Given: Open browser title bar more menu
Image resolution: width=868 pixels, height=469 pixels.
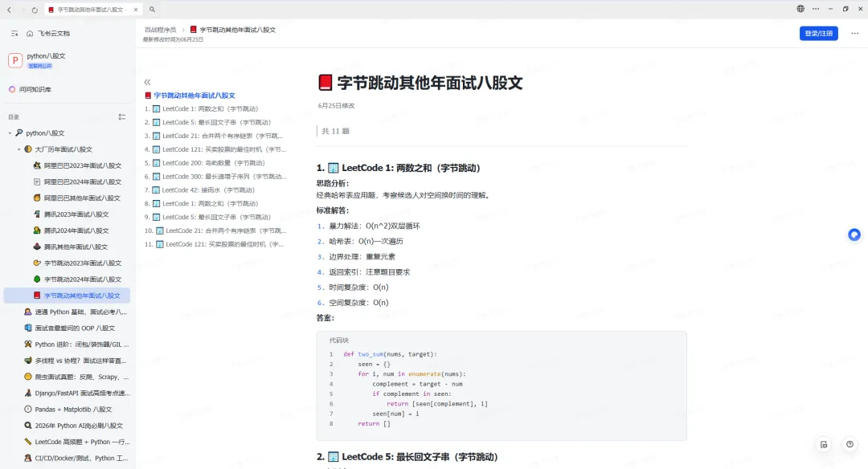Looking at the screenshot, I should pyautogui.click(x=816, y=9).
